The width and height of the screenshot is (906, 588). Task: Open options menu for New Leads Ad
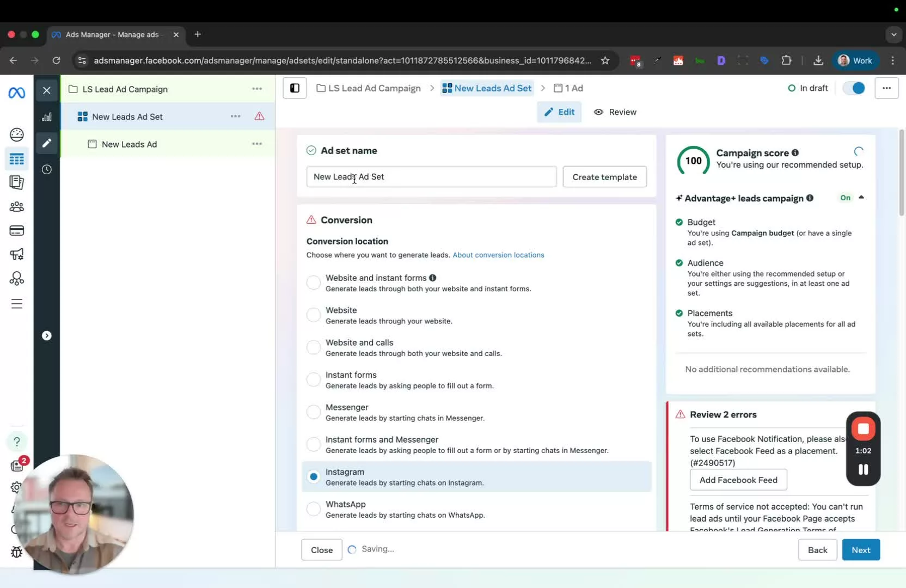[257, 144]
